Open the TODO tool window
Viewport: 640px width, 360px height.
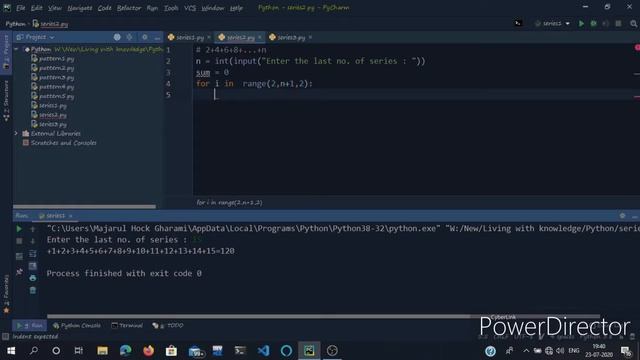pos(168,325)
